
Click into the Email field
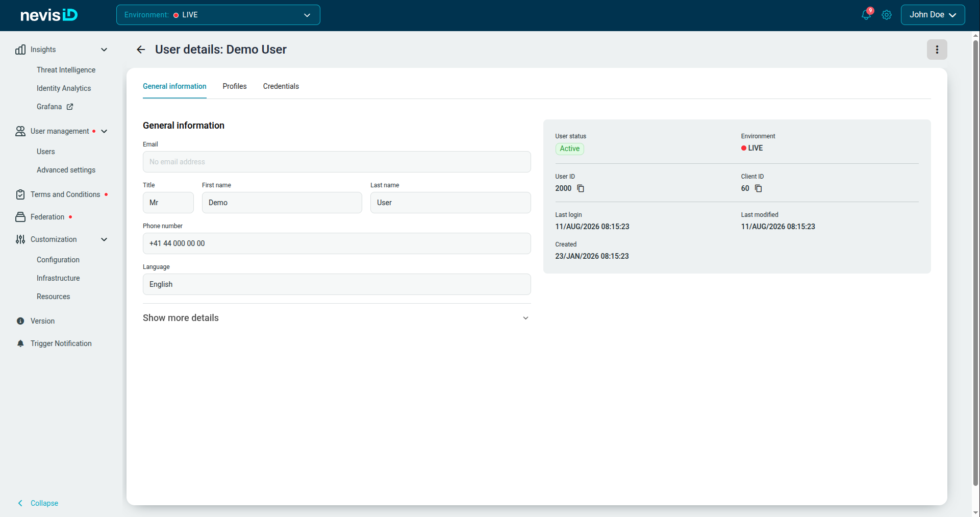337,162
